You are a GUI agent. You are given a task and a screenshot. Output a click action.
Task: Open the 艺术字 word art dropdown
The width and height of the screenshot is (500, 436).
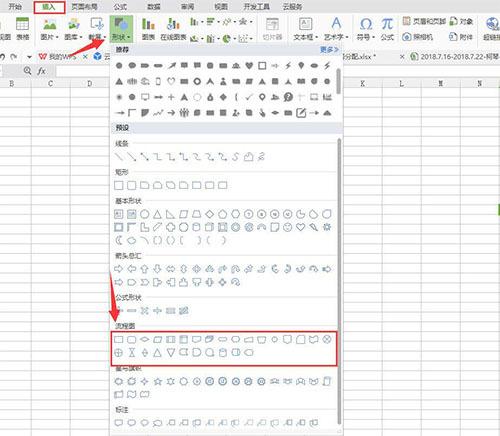pyautogui.click(x=336, y=29)
